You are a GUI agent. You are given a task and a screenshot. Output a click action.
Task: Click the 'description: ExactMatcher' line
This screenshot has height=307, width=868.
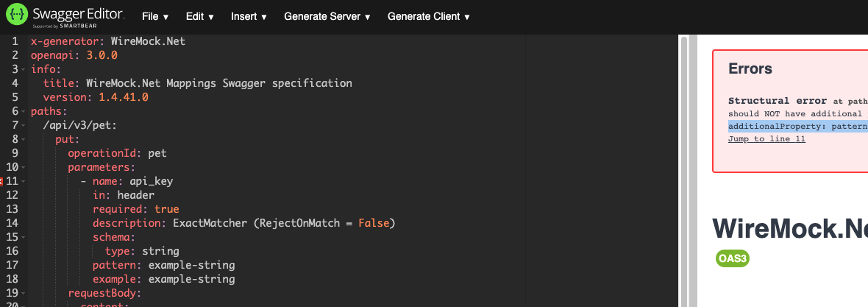(244, 223)
